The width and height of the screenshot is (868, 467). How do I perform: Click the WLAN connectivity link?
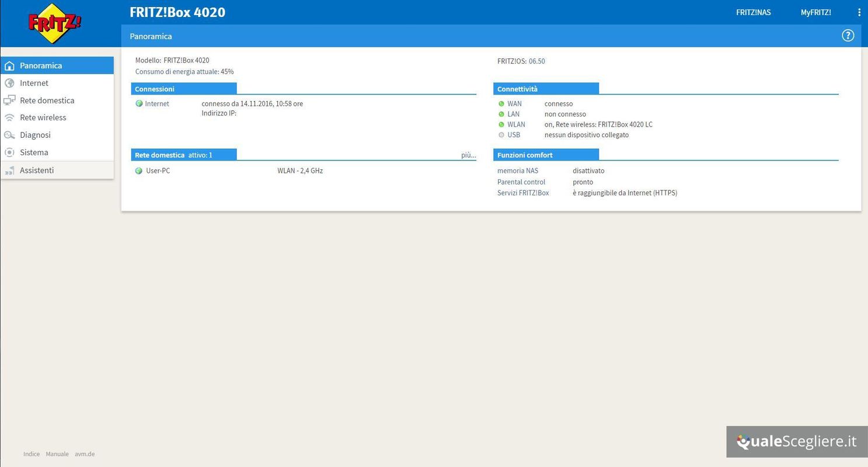click(516, 124)
